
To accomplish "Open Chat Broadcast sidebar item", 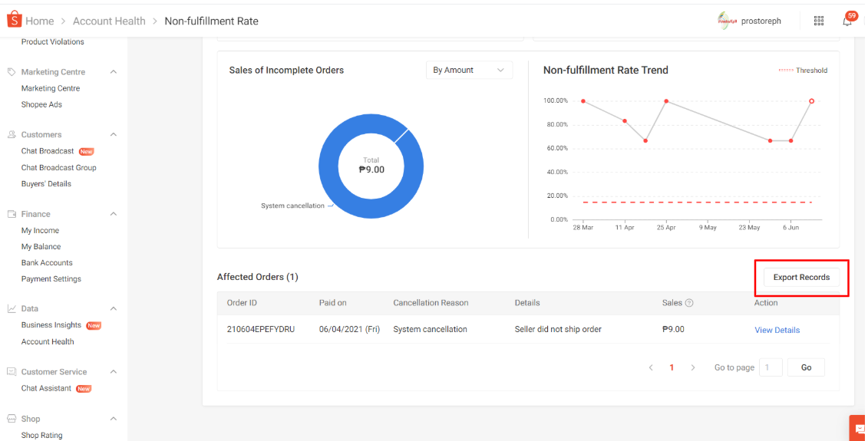I will (48, 151).
